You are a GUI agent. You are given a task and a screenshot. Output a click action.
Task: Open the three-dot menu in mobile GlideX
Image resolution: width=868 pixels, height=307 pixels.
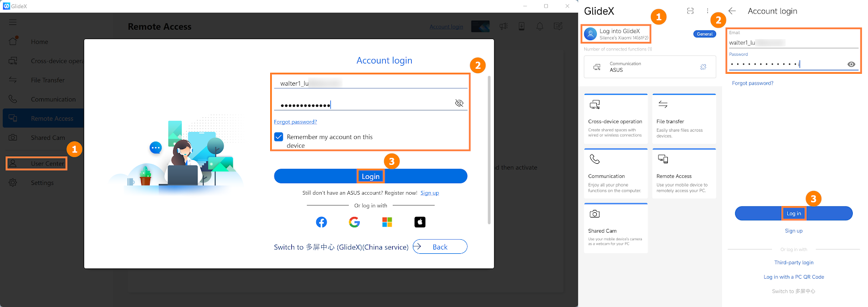coord(707,11)
